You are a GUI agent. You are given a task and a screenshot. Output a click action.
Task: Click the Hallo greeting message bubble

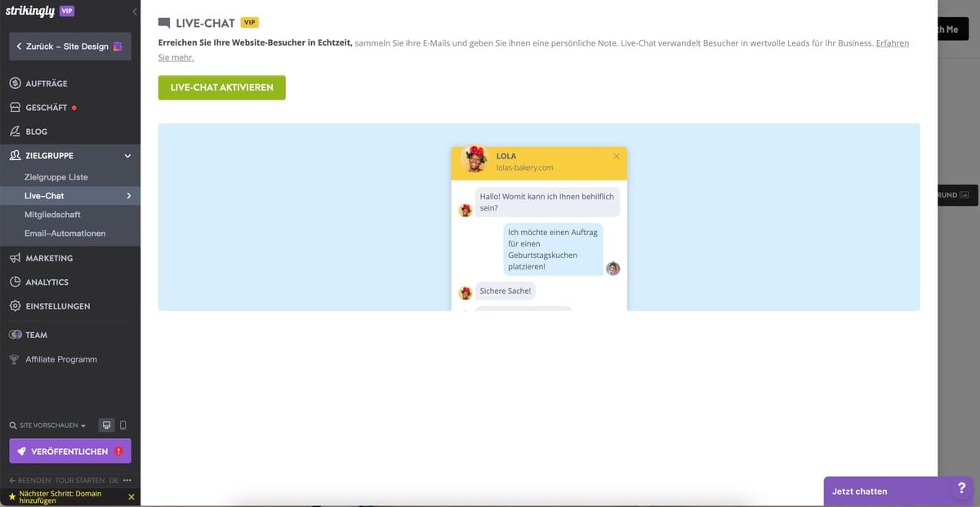coord(547,202)
